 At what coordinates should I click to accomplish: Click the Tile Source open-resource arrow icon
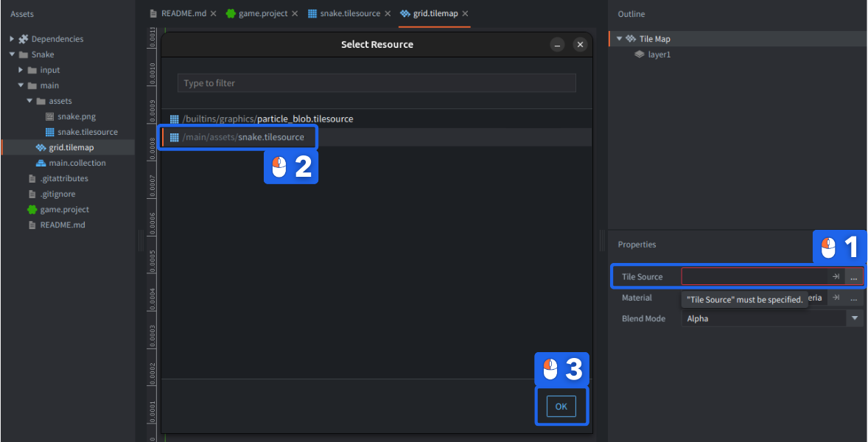[836, 277]
